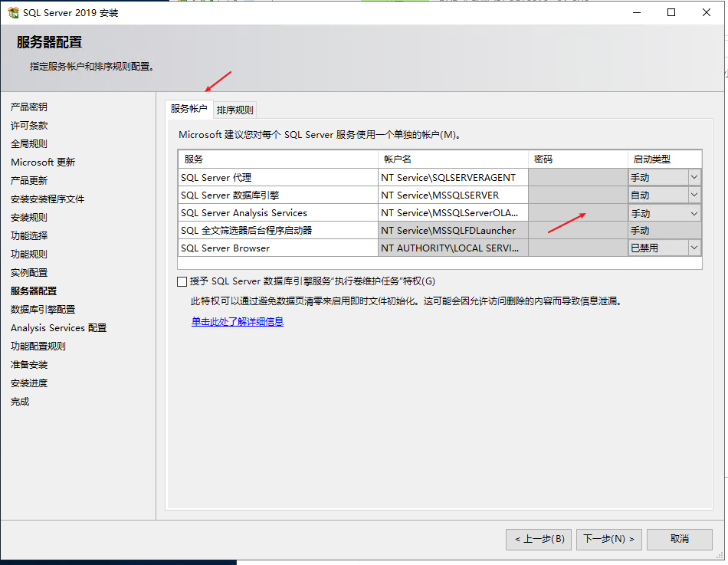This screenshot has width=728, height=565.
Task: Click the 密码 column header
Action: pyautogui.click(x=578, y=159)
